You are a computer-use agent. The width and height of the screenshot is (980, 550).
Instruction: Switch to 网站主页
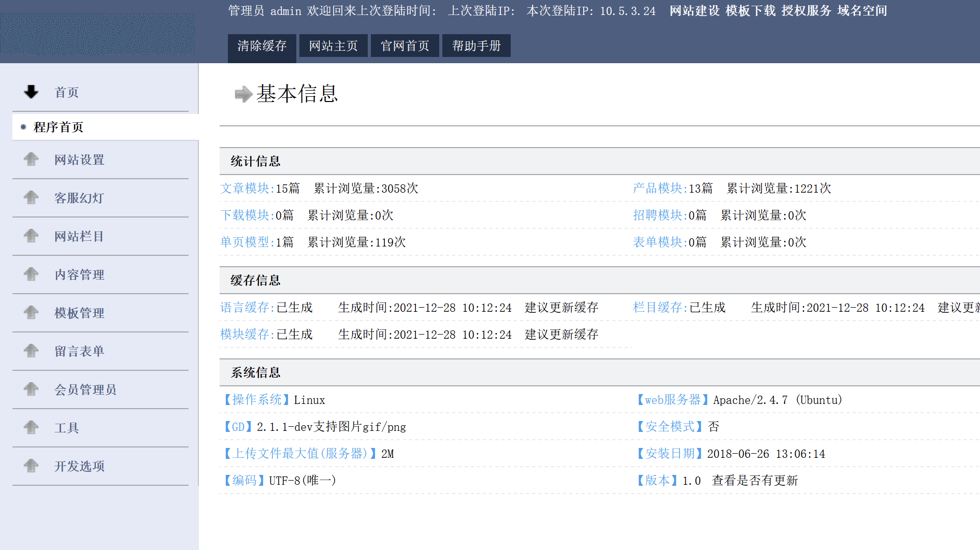point(333,46)
